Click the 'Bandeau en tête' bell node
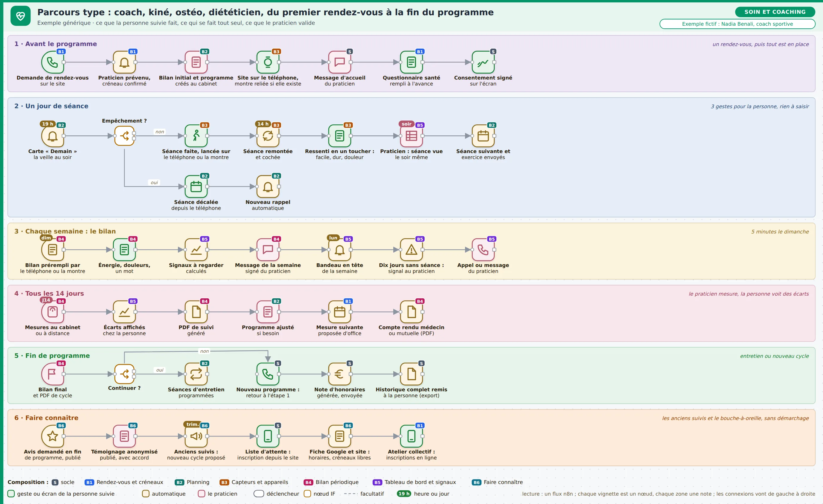The height and width of the screenshot is (504, 823). click(x=340, y=250)
